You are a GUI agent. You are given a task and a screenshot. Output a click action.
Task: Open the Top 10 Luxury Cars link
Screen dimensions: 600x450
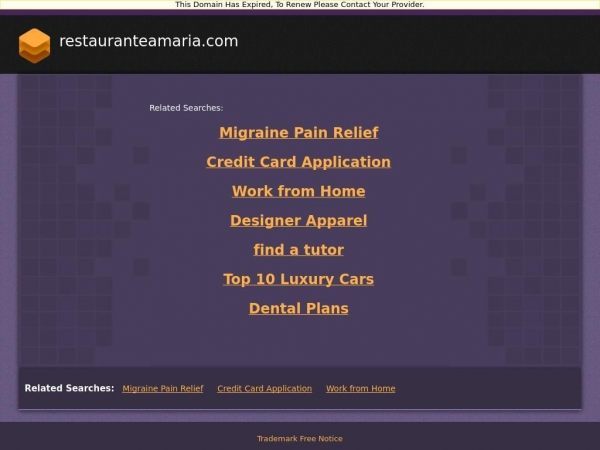(298, 279)
